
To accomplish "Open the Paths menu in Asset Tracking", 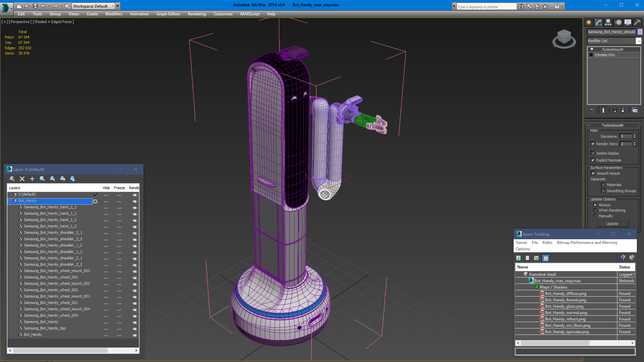I will 547,243.
